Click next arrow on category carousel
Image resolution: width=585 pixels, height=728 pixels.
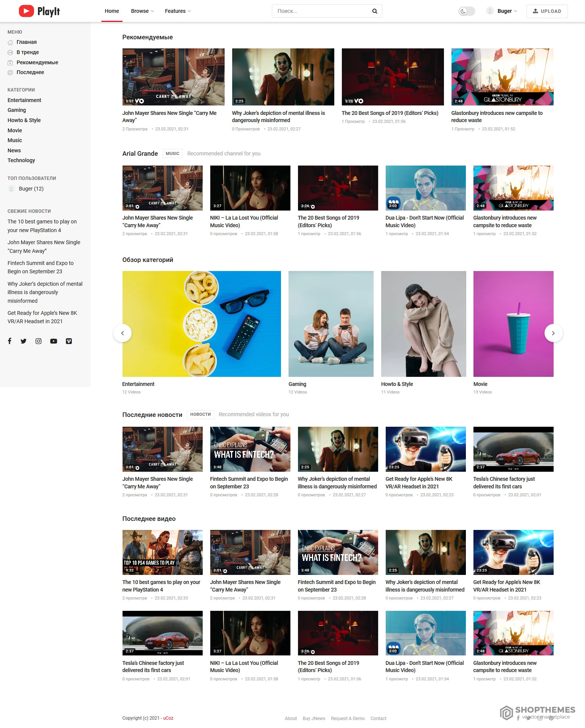click(x=553, y=333)
